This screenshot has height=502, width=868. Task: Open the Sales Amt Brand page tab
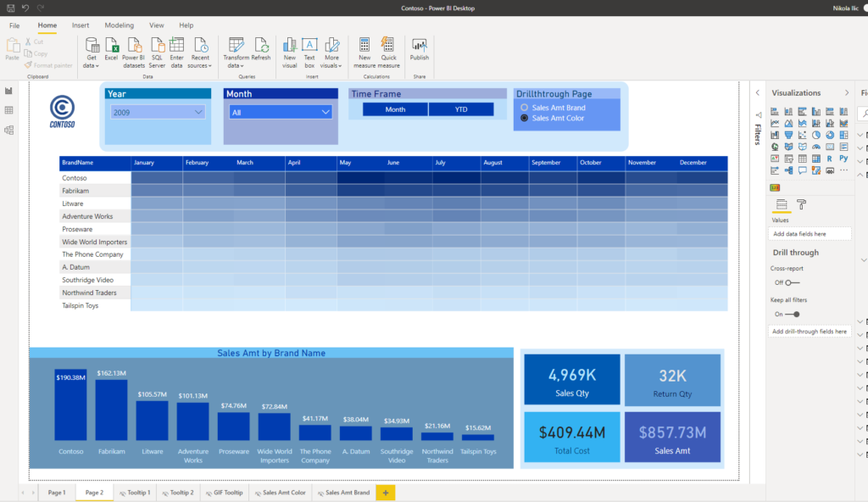[343, 493]
